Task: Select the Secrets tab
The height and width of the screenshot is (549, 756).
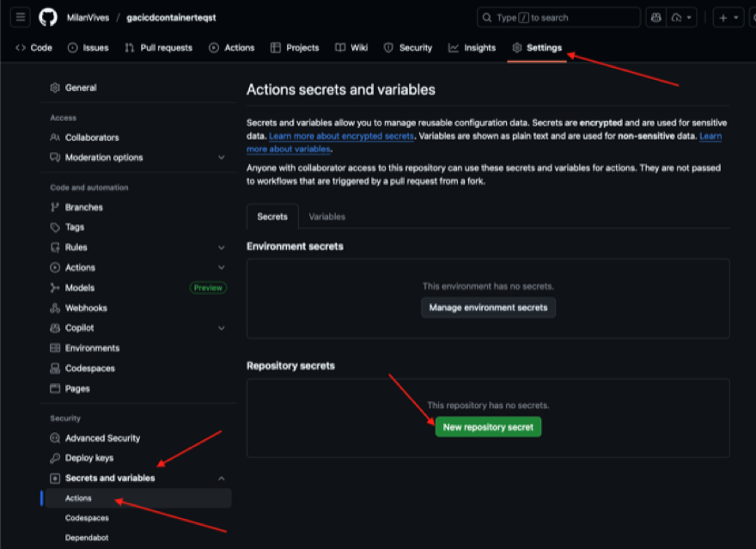Action: coord(272,217)
